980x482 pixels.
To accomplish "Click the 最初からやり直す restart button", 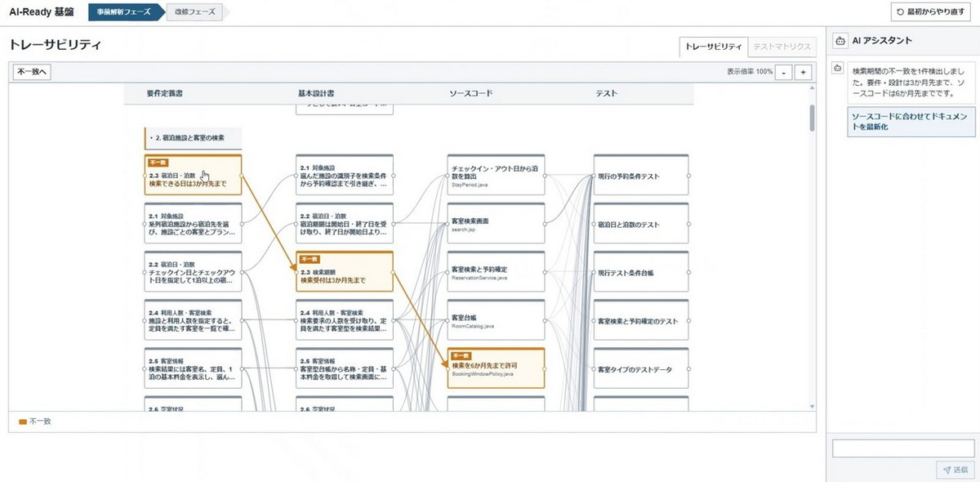I will click(x=933, y=12).
